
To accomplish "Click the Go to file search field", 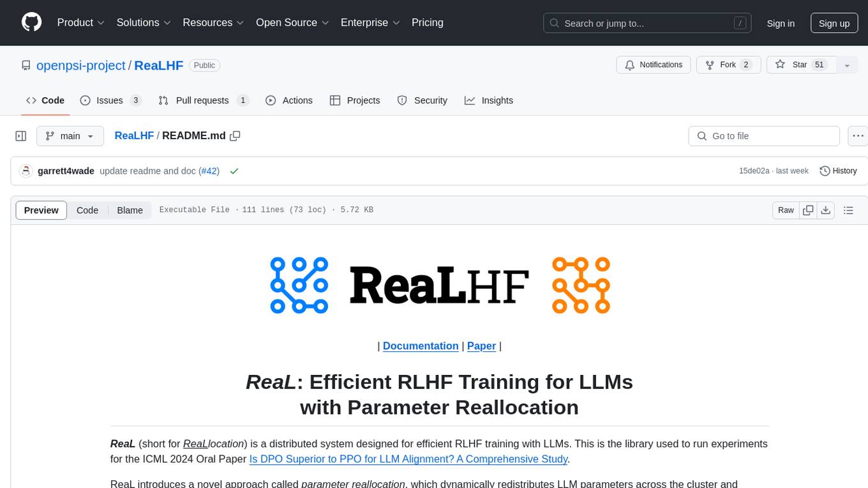I will click(x=764, y=136).
